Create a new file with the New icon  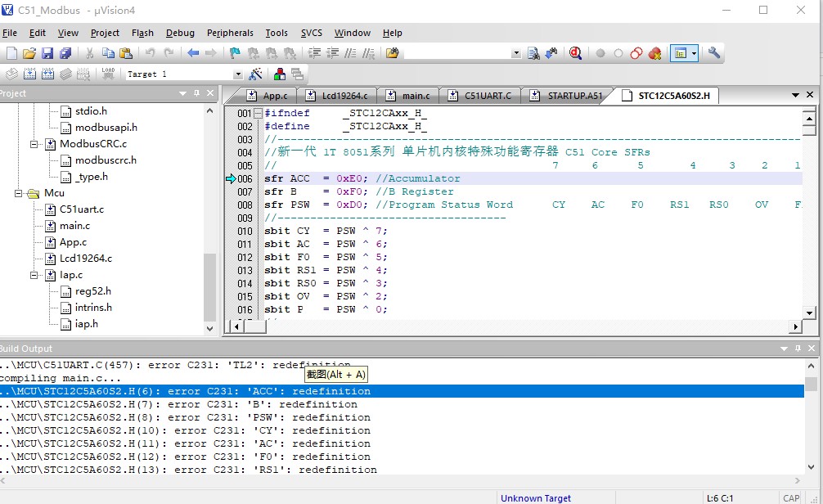coord(11,53)
